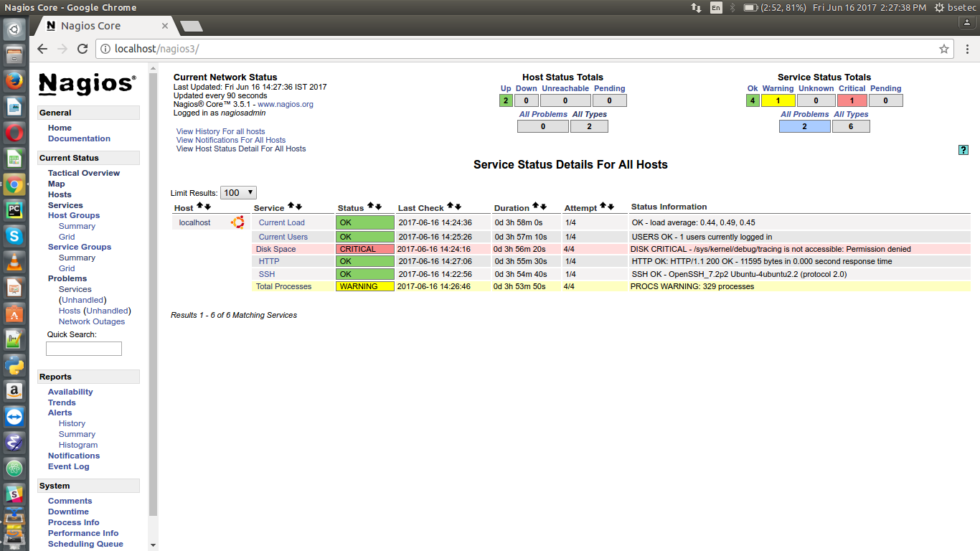Open the Map page in sidebar
The image size is (980, 551).
pos(57,184)
